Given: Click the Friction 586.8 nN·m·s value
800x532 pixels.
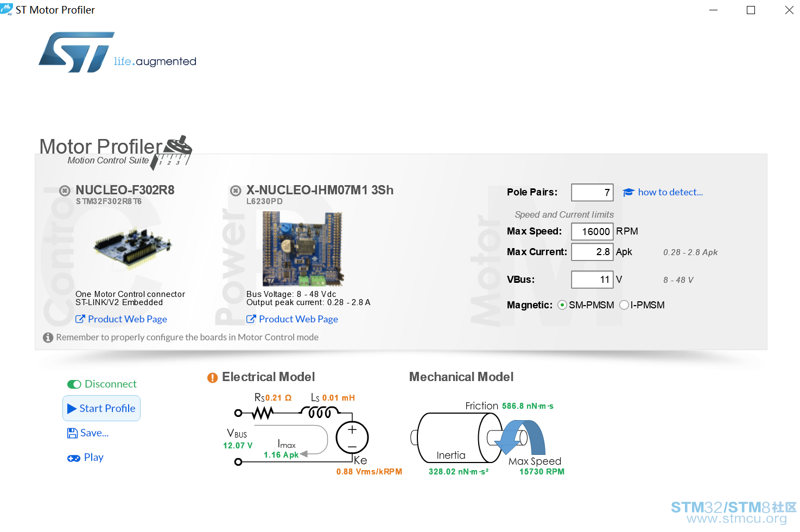Looking at the screenshot, I should [528, 406].
